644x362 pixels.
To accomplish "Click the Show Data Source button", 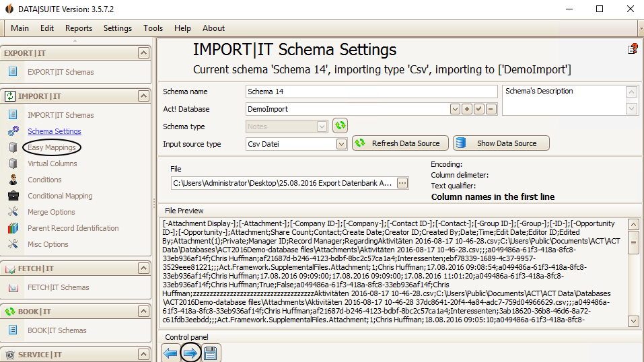I will (x=501, y=143).
